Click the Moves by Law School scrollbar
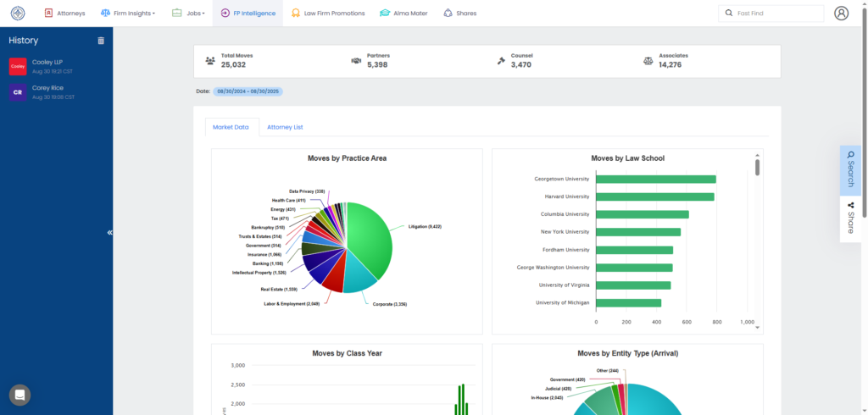 pyautogui.click(x=757, y=168)
